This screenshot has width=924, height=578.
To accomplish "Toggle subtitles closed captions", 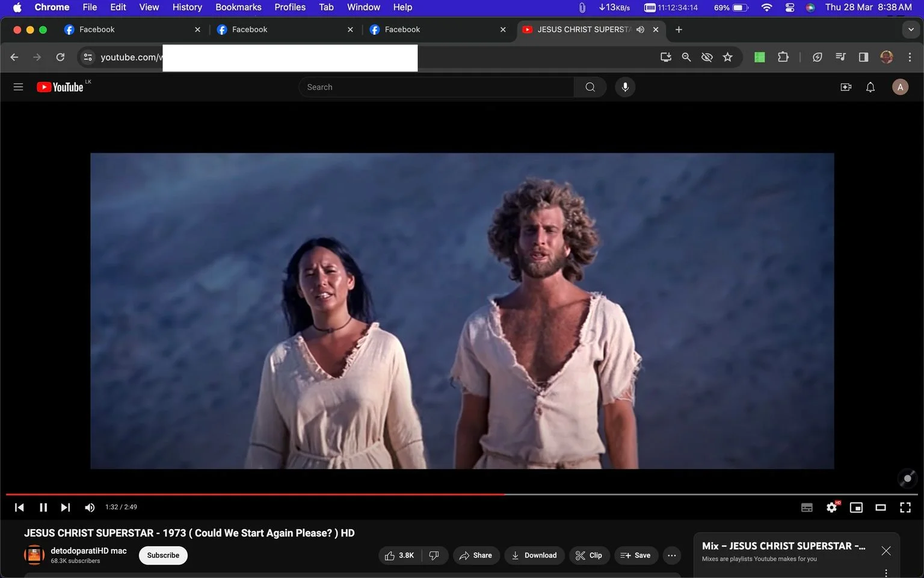I will (x=807, y=508).
